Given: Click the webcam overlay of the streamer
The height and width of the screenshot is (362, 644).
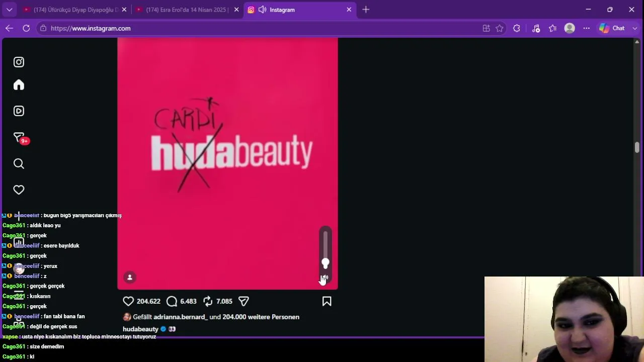Looking at the screenshot, I should (564, 319).
